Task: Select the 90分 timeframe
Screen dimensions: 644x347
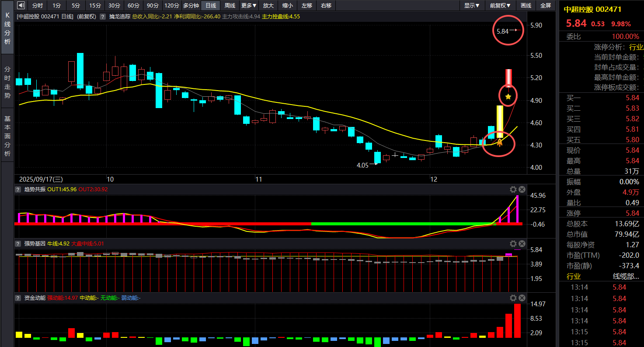Action: (x=153, y=6)
